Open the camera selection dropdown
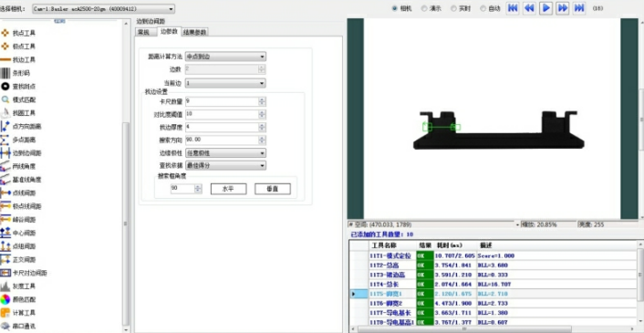The height and width of the screenshot is (333, 644). (103, 8)
